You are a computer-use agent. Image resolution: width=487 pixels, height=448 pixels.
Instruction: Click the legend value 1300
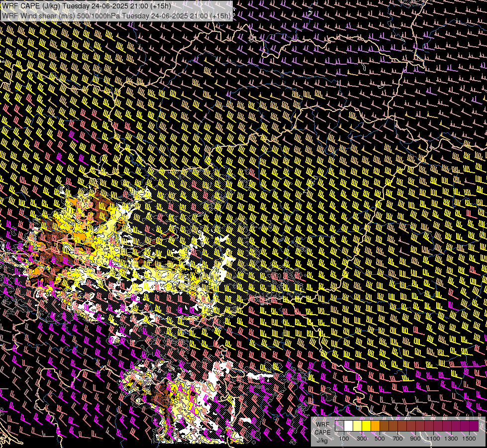[451, 439]
